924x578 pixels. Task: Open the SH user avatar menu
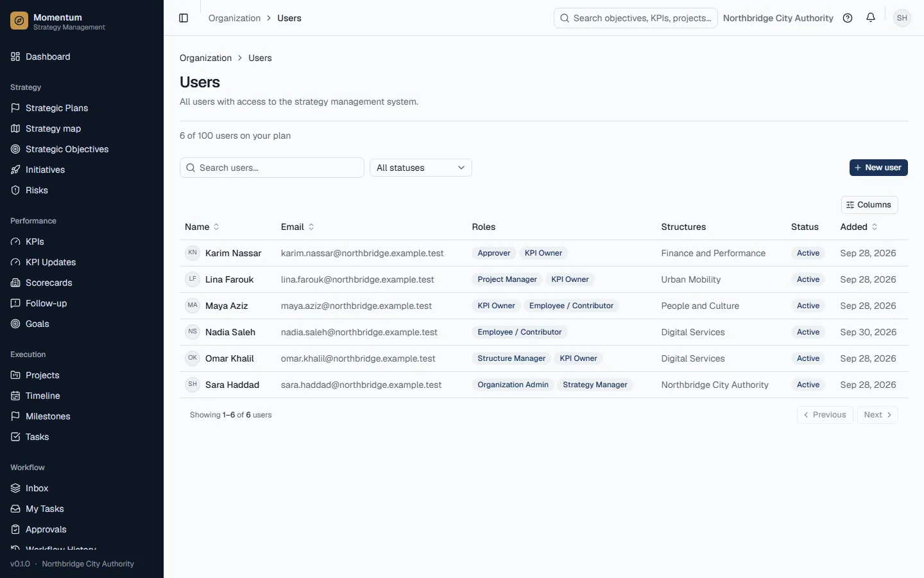(x=902, y=18)
